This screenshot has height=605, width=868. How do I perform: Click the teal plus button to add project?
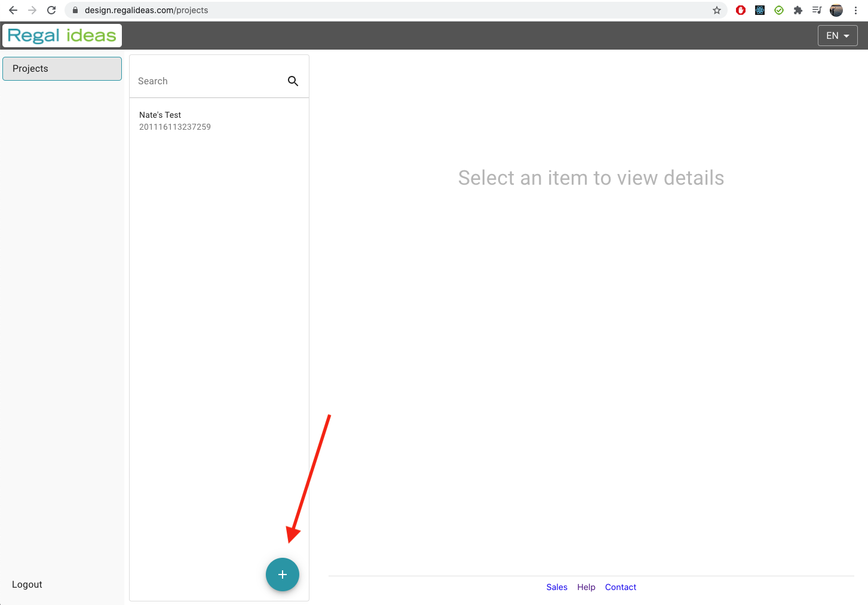point(282,575)
